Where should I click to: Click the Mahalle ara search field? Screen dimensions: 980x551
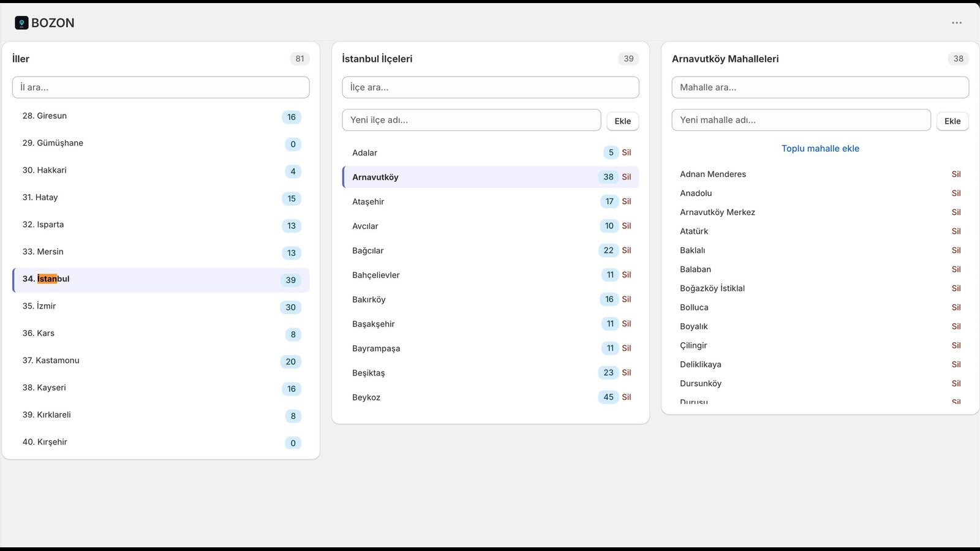click(820, 88)
